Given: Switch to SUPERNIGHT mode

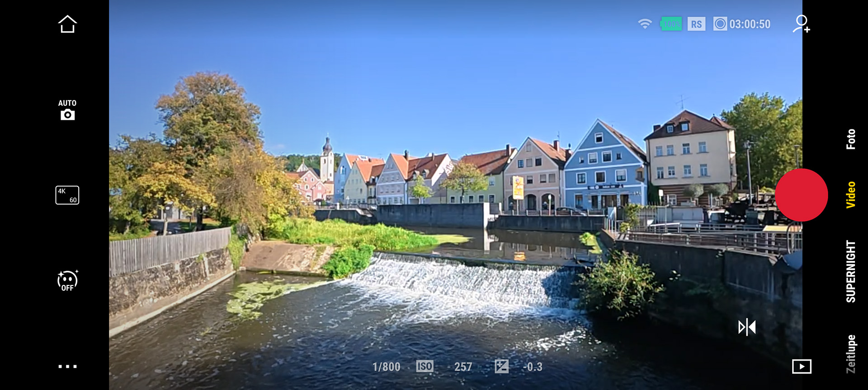Looking at the screenshot, I should 851,271.
